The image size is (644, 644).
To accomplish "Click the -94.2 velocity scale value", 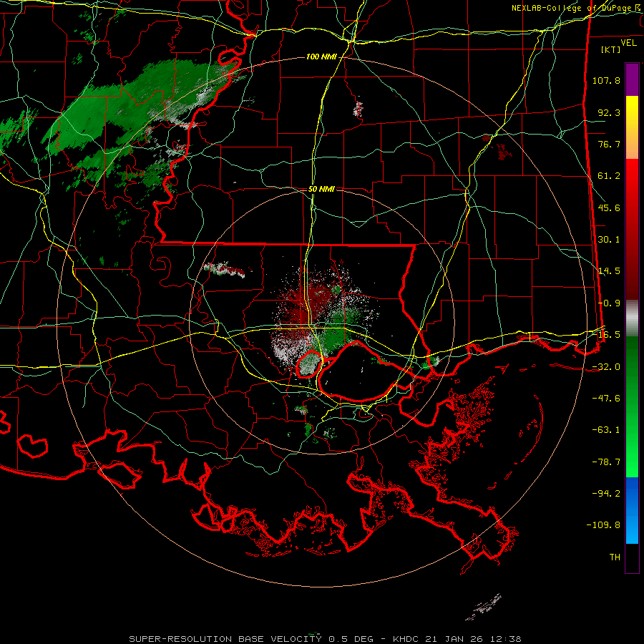I will [x=606, y=494].
